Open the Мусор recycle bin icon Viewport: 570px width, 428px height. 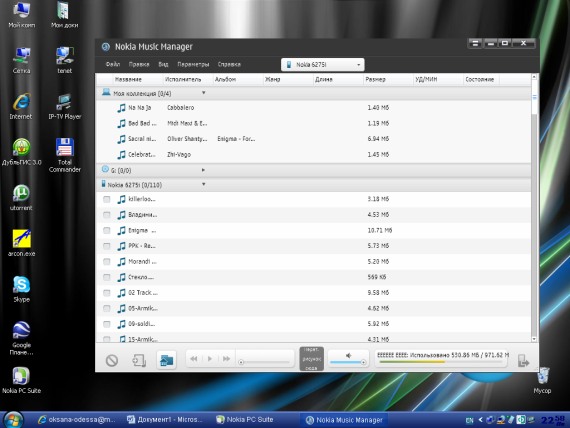click(542, 380)
